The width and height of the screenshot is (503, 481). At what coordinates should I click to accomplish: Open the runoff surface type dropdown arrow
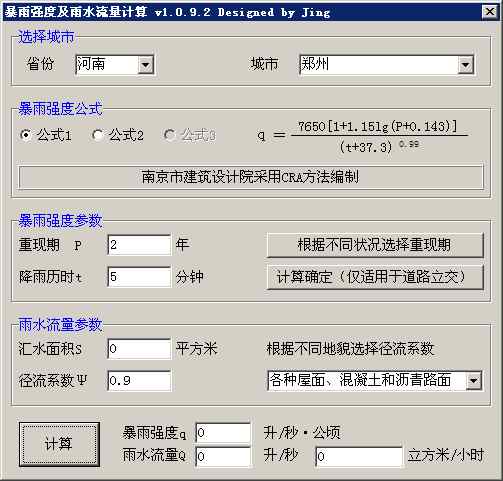(473, 380)
